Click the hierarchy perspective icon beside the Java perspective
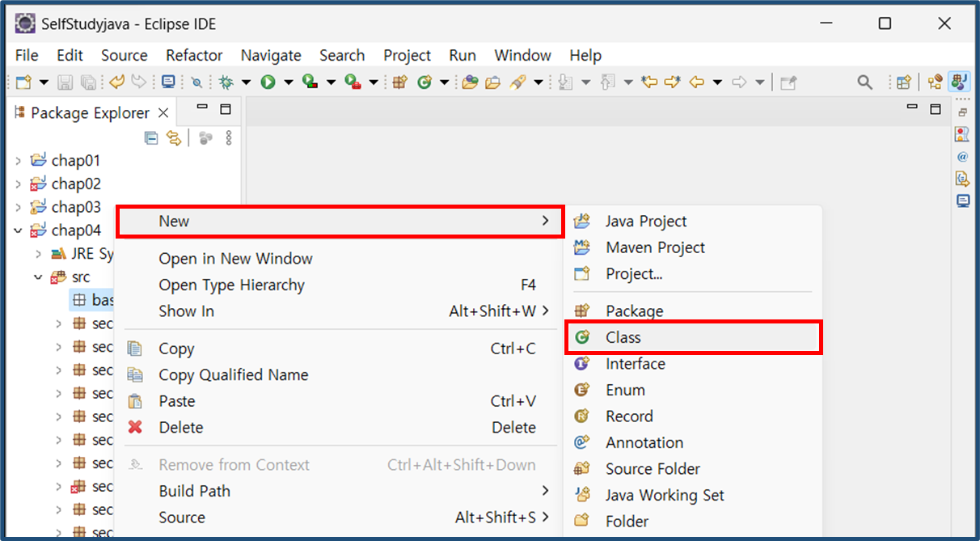 click(936, 82)
